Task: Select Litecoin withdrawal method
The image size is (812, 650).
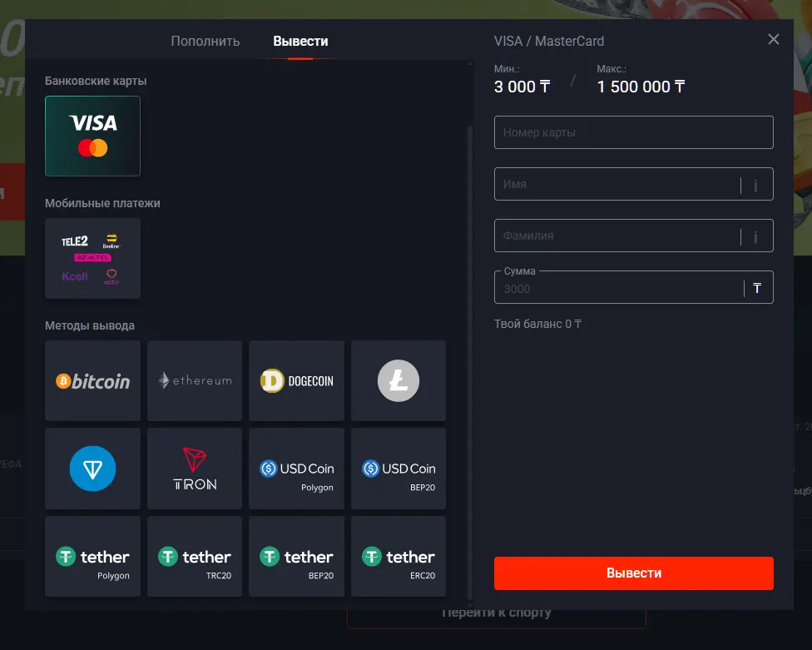Action: [399, 380]
